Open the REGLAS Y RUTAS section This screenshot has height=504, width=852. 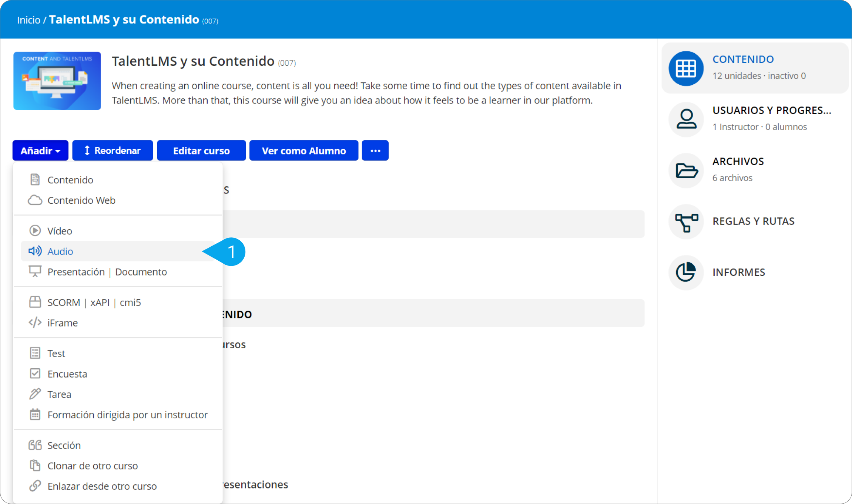[x=755, y=221]
